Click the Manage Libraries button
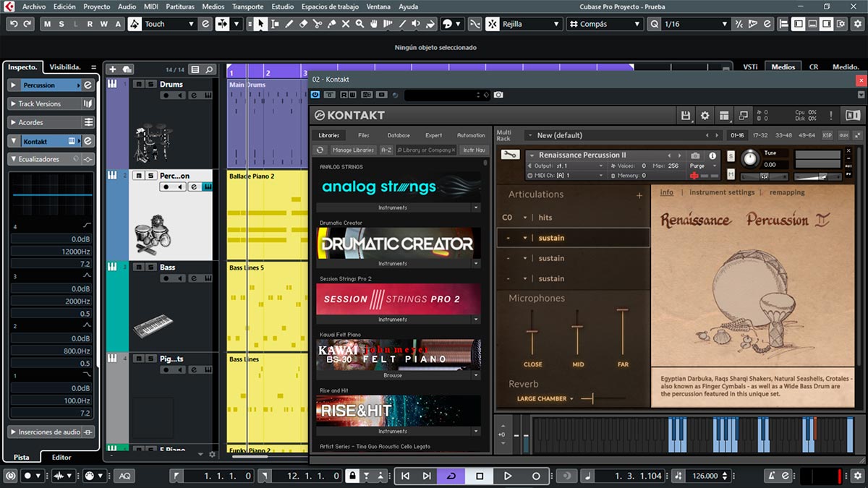The width and height of the screenshot is (868, 488). (353, 150)
